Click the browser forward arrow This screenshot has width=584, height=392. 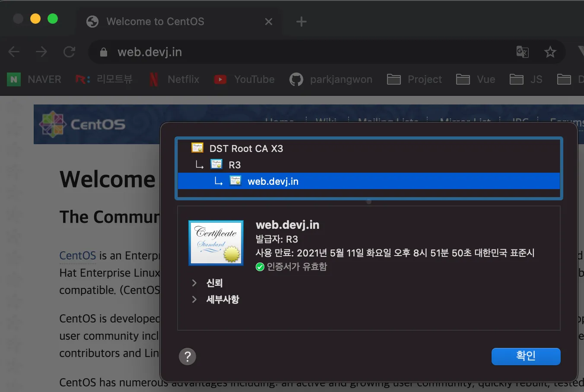click(x=41, y=52)
